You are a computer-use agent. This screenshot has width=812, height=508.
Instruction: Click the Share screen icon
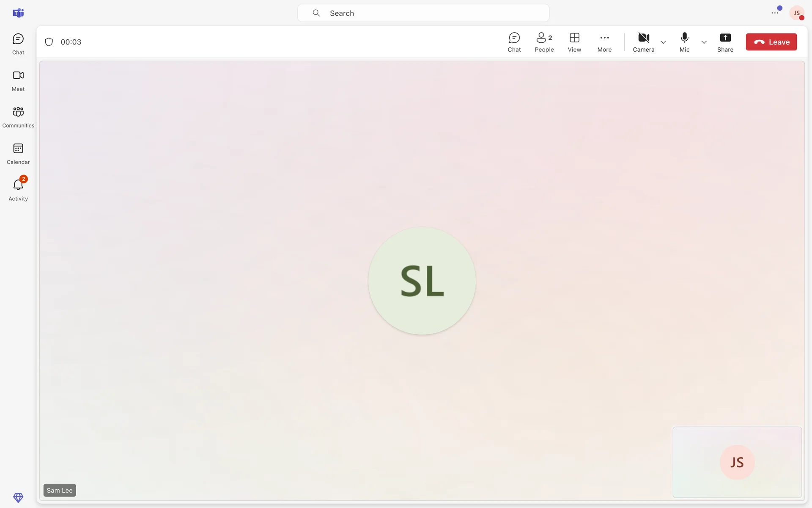[x=725, y=42]
